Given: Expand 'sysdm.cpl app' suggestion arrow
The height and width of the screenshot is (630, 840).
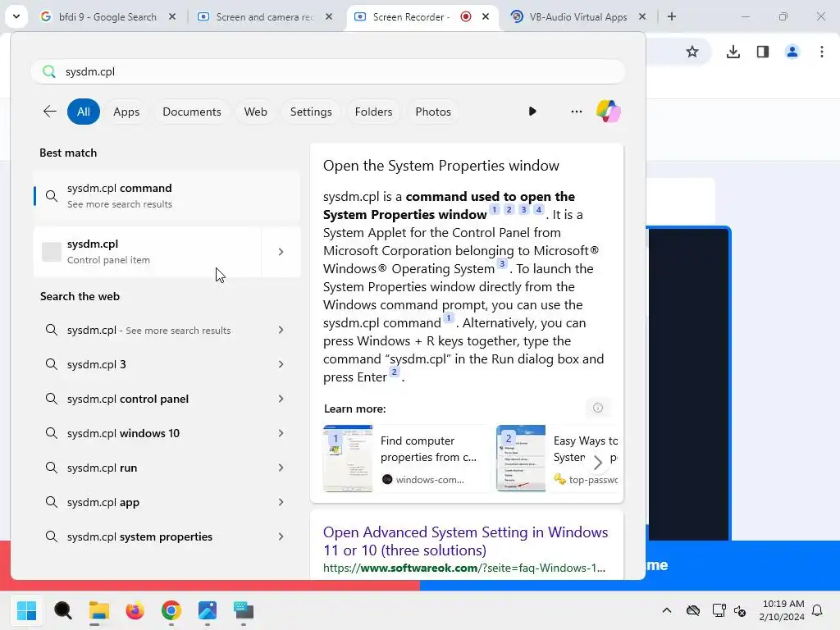Looking at the screenshot, I should [281, 502].
